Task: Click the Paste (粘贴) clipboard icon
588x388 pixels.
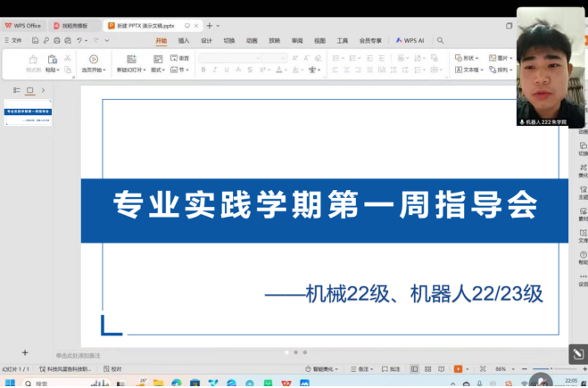Action: tap(52, 60)
